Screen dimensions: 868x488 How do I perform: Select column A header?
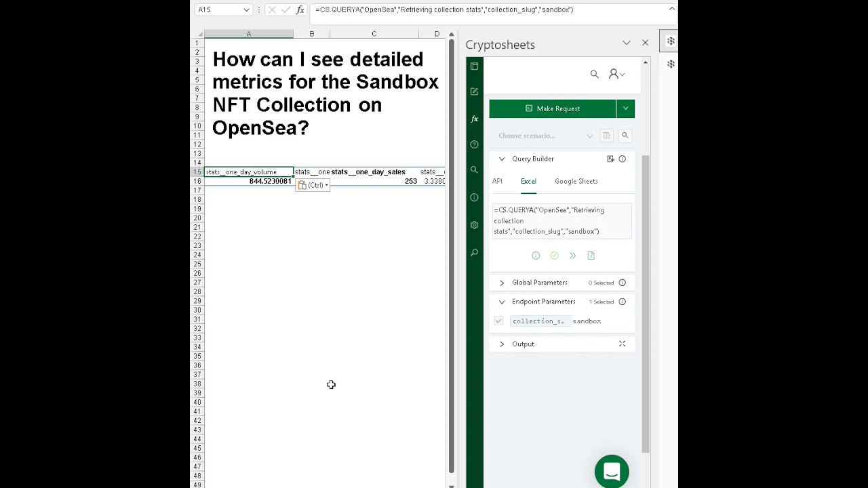pyautogui.click(x=249, y=34)
